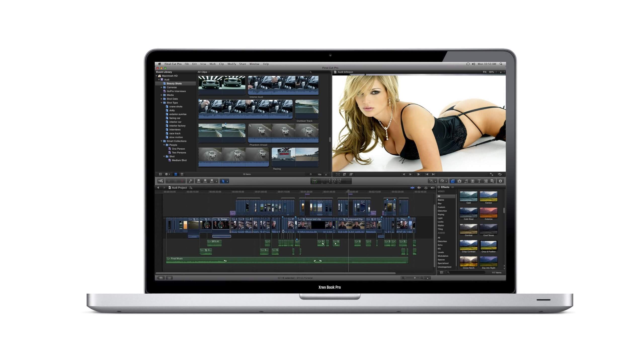Open the Enhancements magic wand dropdown
The height and width of the screenshot is (362, 644).
coord(432,181)
